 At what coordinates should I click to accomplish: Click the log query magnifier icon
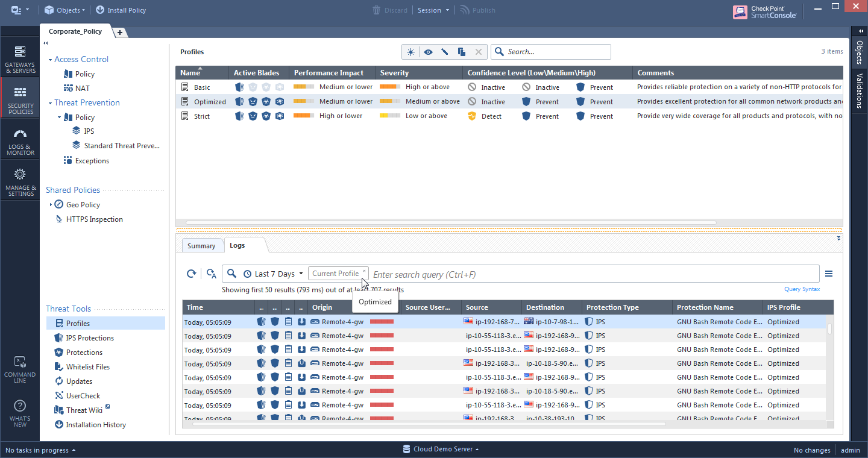pyautogui.click(x=231, y=274)
